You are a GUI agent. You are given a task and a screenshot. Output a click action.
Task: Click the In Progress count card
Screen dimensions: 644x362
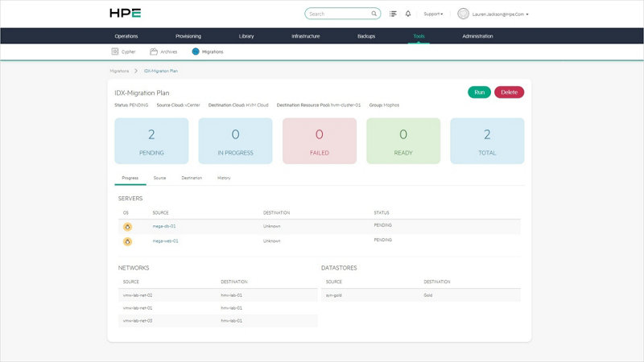[235, 141]
